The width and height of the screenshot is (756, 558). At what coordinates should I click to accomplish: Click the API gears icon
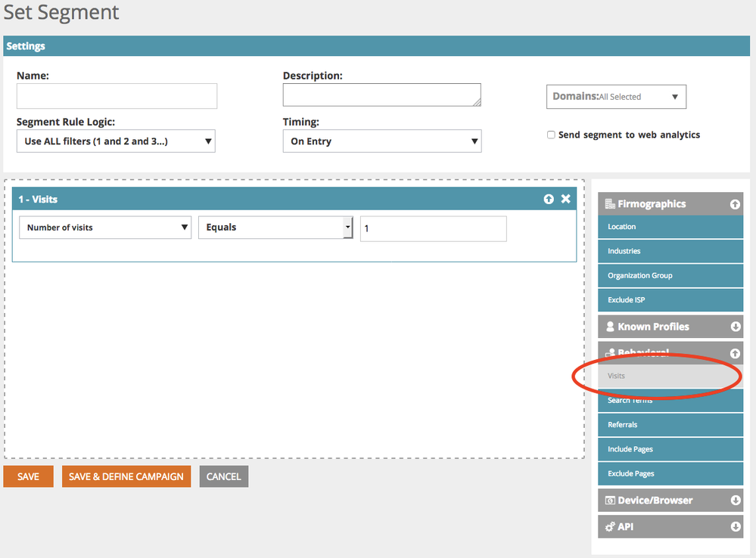[610, 527]
